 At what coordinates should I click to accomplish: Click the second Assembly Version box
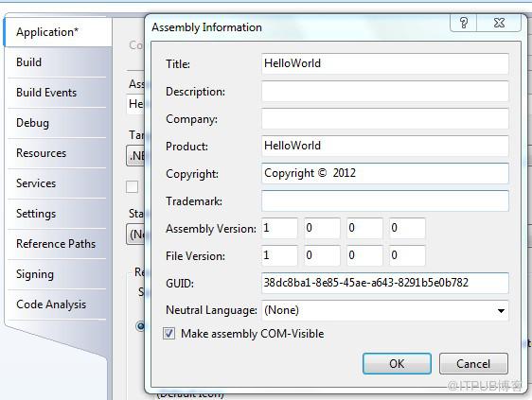point(322,228)
